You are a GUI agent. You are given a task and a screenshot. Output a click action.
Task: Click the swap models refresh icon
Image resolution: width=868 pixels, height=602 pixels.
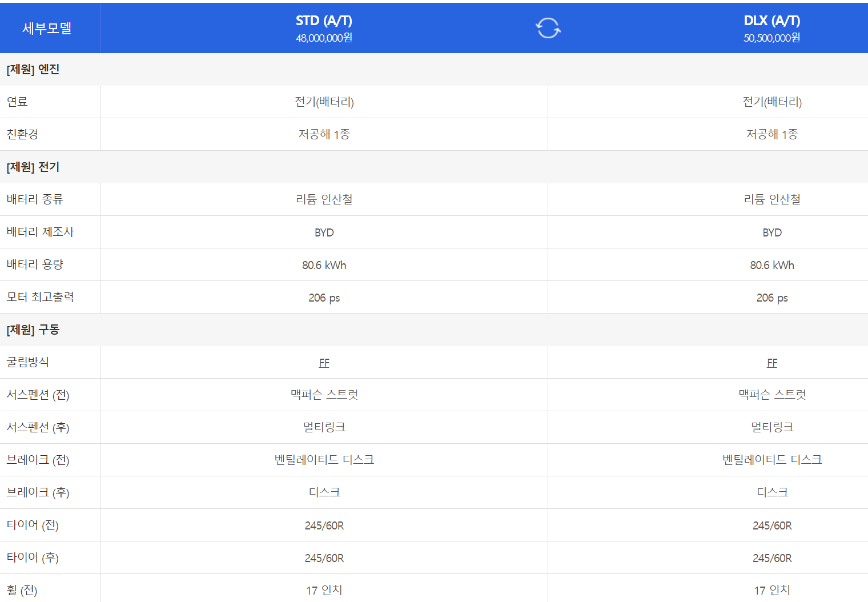[548, 28]
